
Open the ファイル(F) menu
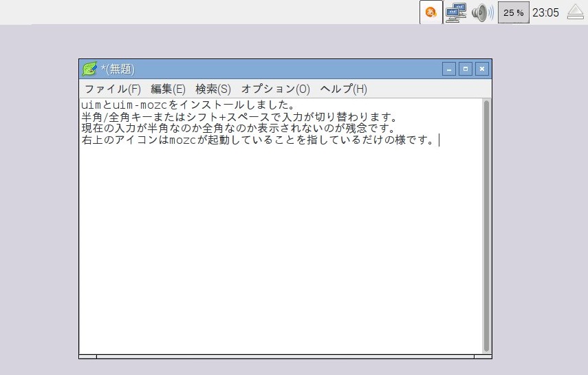pos(113,89)
